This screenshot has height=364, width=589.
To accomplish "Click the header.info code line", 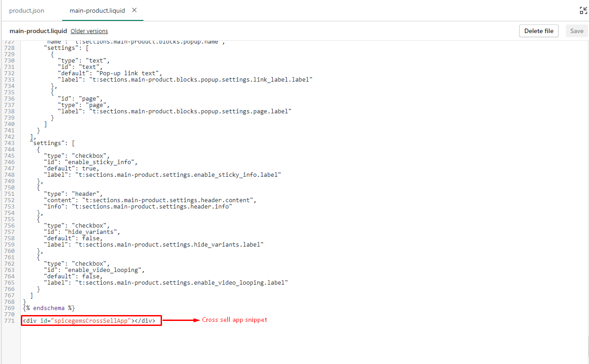I will (x=137, y=207).
